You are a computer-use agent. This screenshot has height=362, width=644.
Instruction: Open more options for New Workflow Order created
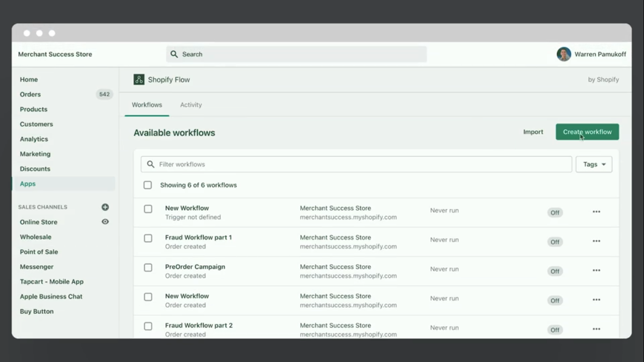596,299
